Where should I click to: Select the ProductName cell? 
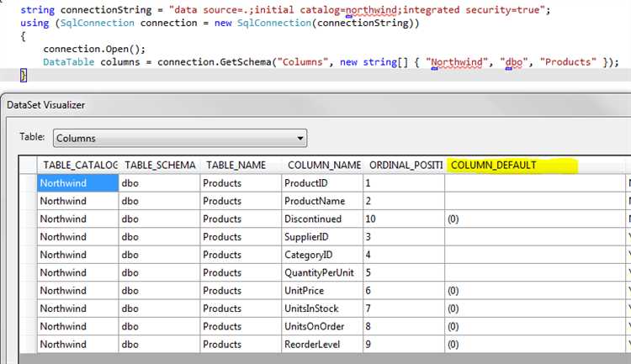[x=322, y=201]
